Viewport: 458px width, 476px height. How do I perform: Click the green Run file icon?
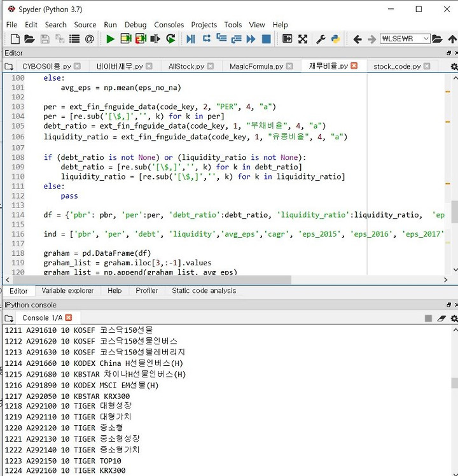pyautogui.click(x=110, y=39)
